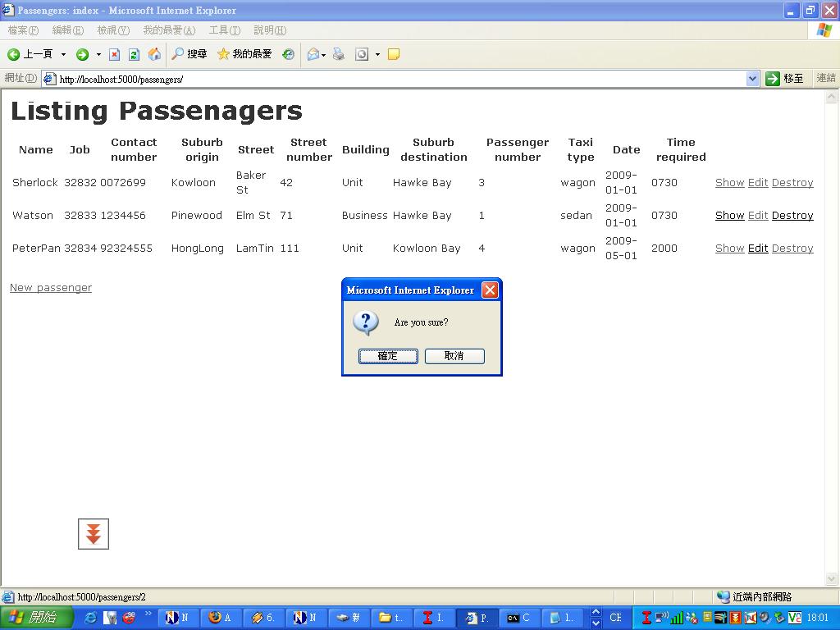Click the Print icon in toolbar
This screenshot has height=630, width=840.
[339, 54]
